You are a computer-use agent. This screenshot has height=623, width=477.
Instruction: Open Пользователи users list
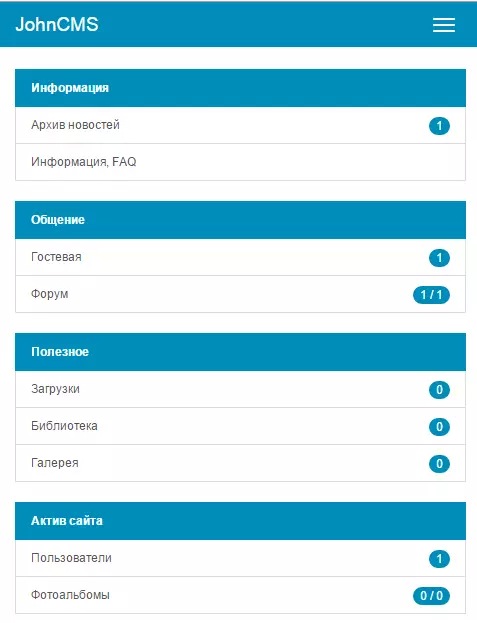coord(240,558)
